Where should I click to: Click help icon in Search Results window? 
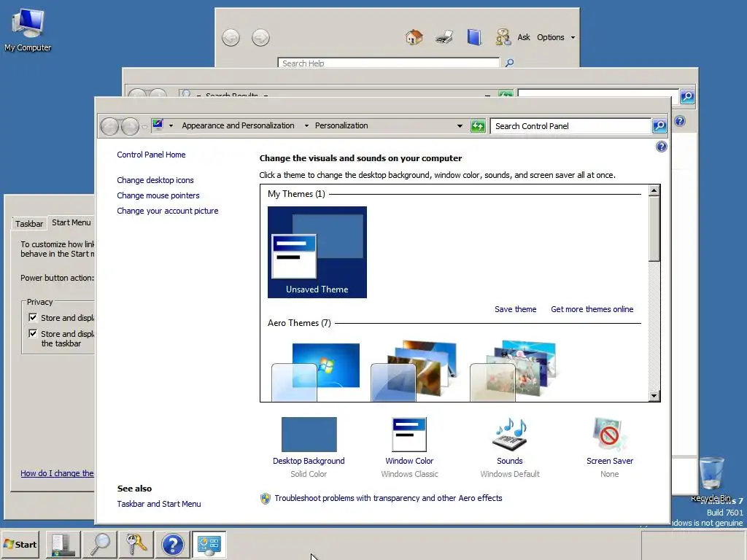click(x=681, y=121)
